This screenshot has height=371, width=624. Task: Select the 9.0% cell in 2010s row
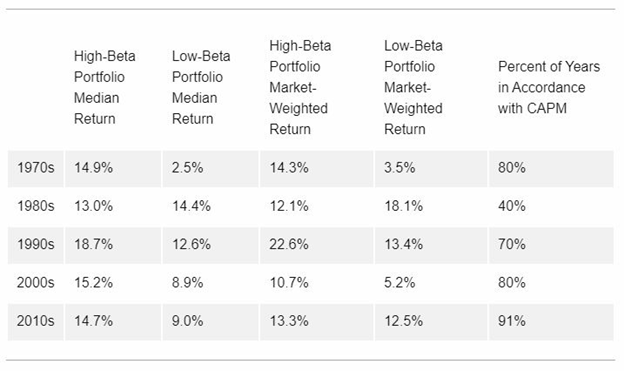[x=187, y=321]
